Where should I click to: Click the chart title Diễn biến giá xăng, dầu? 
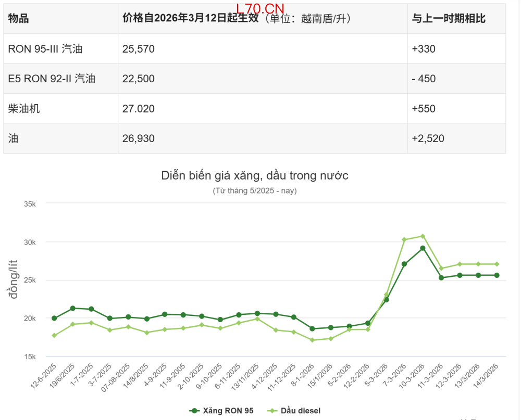[255, 176]
